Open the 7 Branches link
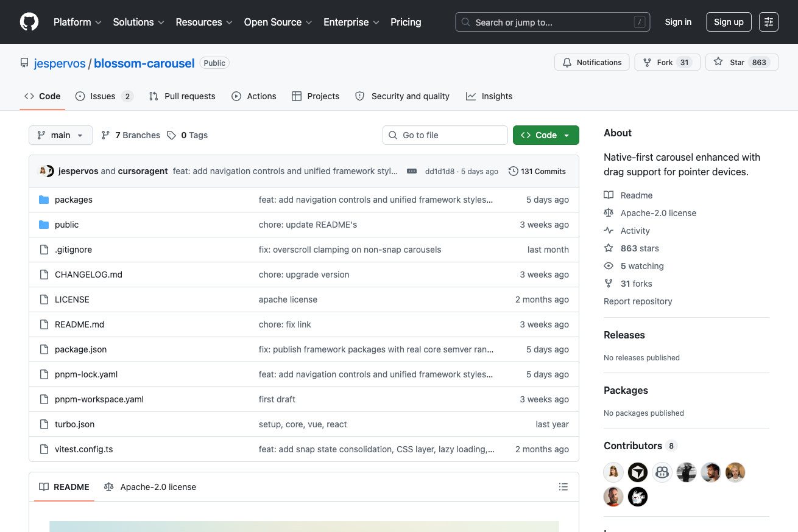Image resolution: width=798 pixels, height=532 pixels. [x=130, y=135]
